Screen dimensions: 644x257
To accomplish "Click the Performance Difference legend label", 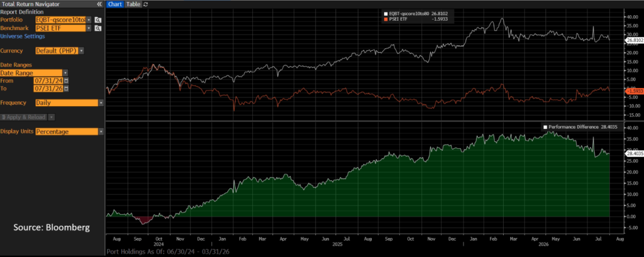I will coord(573,128).
